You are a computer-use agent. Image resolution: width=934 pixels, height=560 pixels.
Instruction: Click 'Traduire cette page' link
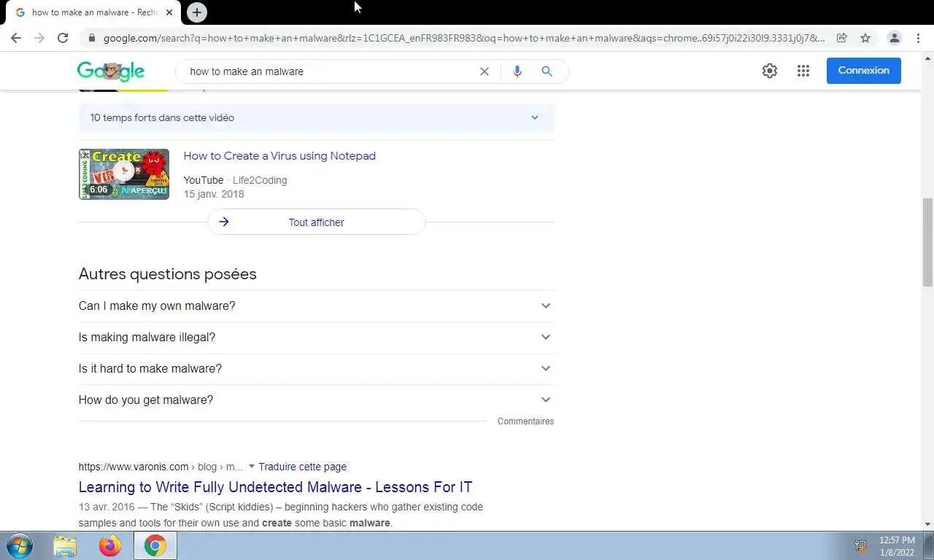302,467
